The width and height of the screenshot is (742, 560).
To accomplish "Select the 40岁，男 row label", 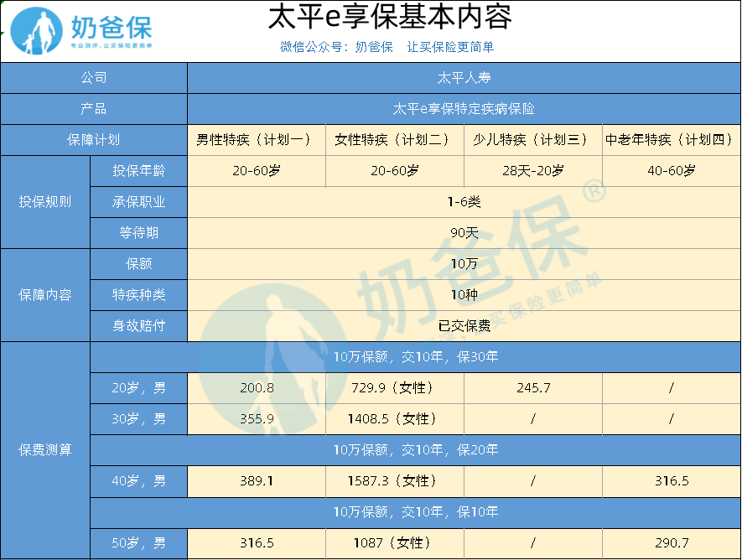I will (x=138, y=481).
